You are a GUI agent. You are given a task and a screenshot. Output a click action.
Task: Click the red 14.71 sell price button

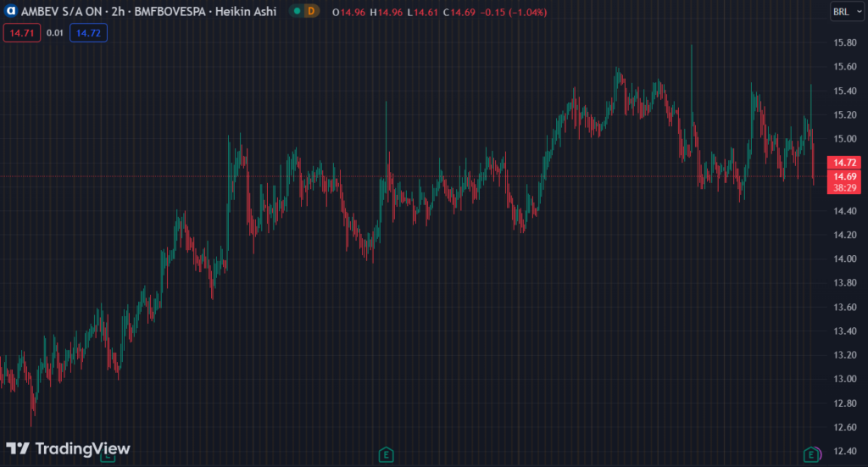point(22,33)
